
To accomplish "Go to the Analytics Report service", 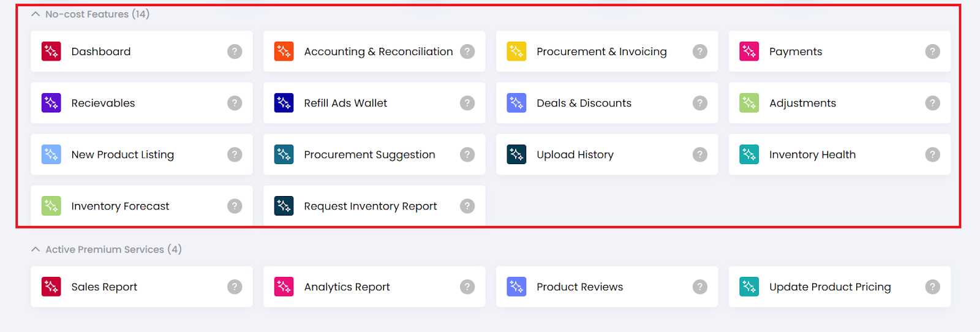I will 347,287.
